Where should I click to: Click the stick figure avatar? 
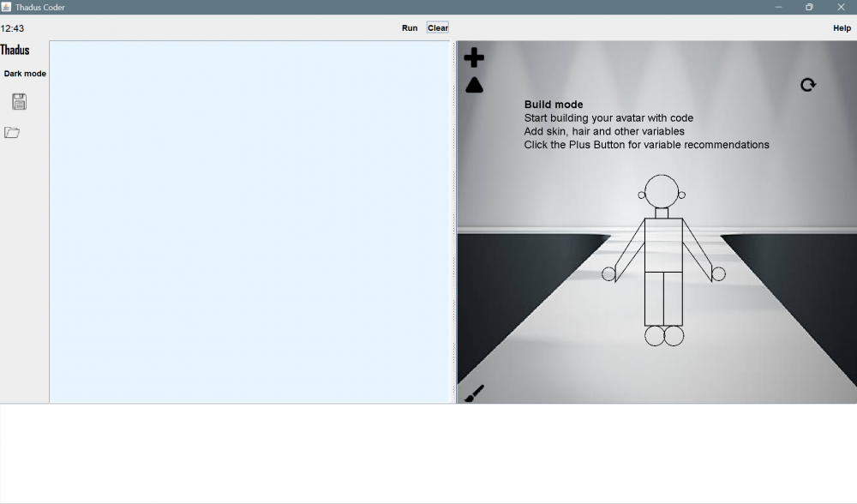click(663, 261)
